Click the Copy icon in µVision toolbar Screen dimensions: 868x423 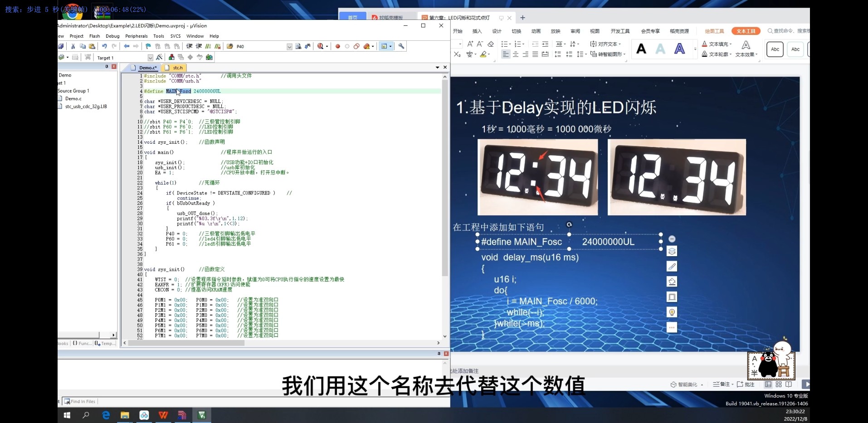coord(83,46)
